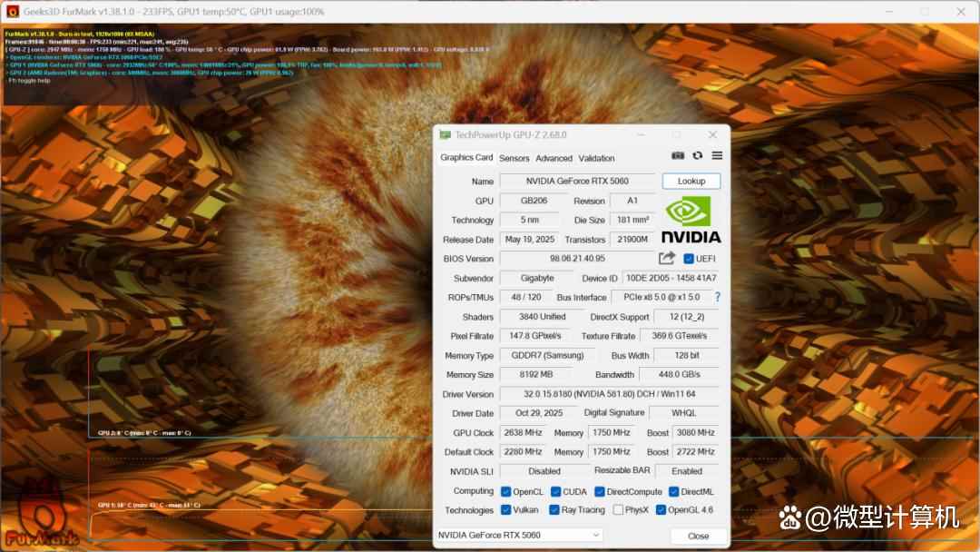The height and width of the screenshot is (552, 980).
Task: Minimize the GPU-Z window
Action: [x=641, y=134]
